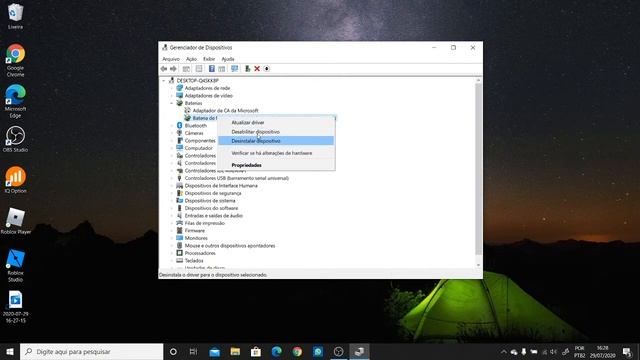Open the taskbar clock and date
The height and width of the screenshot is (360, 640).
602,351
